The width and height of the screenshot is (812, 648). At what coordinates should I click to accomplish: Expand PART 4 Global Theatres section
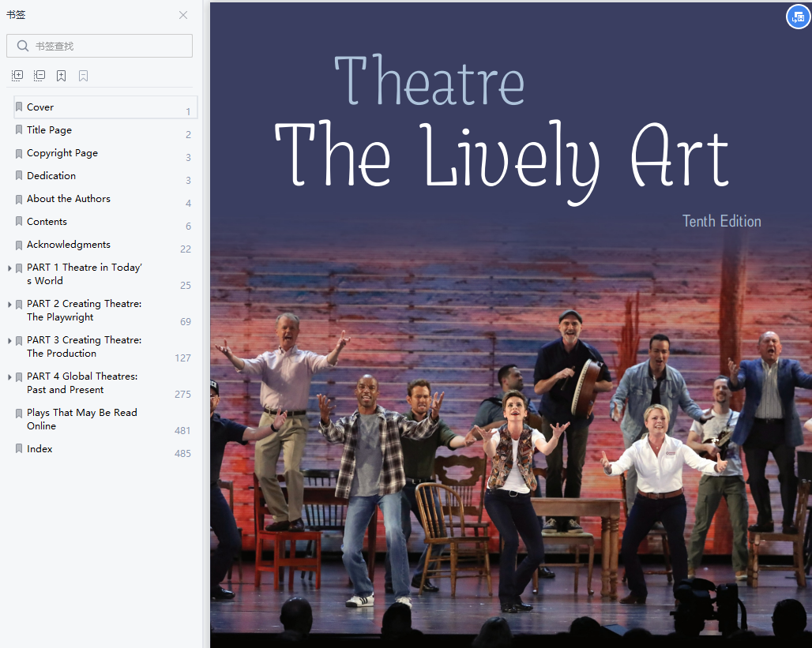click(x=9, y=376)
